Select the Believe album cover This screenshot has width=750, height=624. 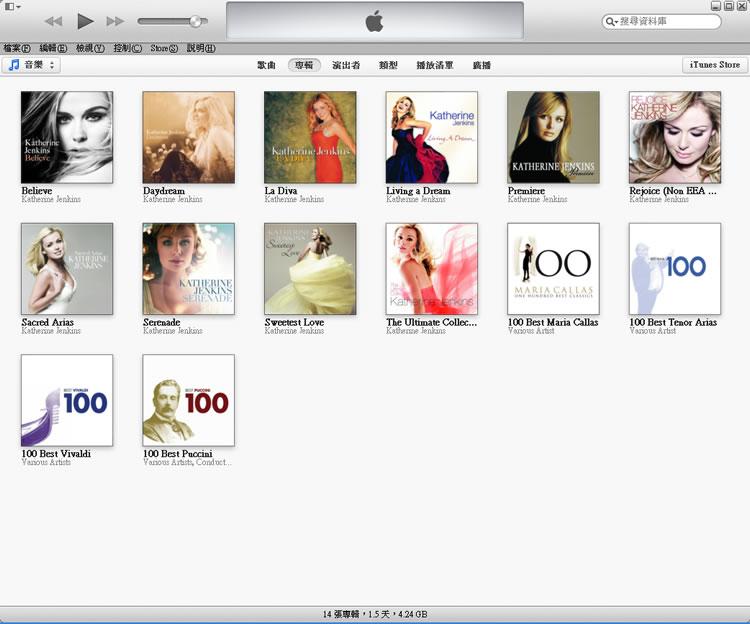67,137
